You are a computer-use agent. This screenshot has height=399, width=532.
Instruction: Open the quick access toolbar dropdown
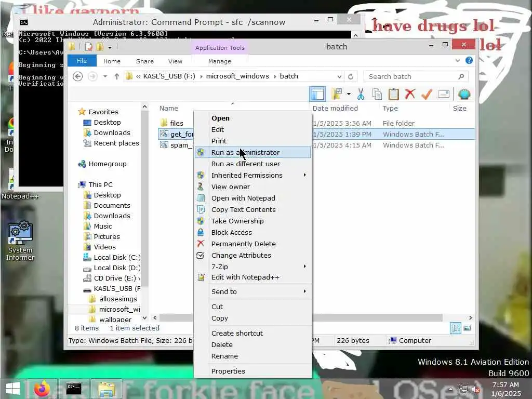pyautogui.click(x=110, y=47)
